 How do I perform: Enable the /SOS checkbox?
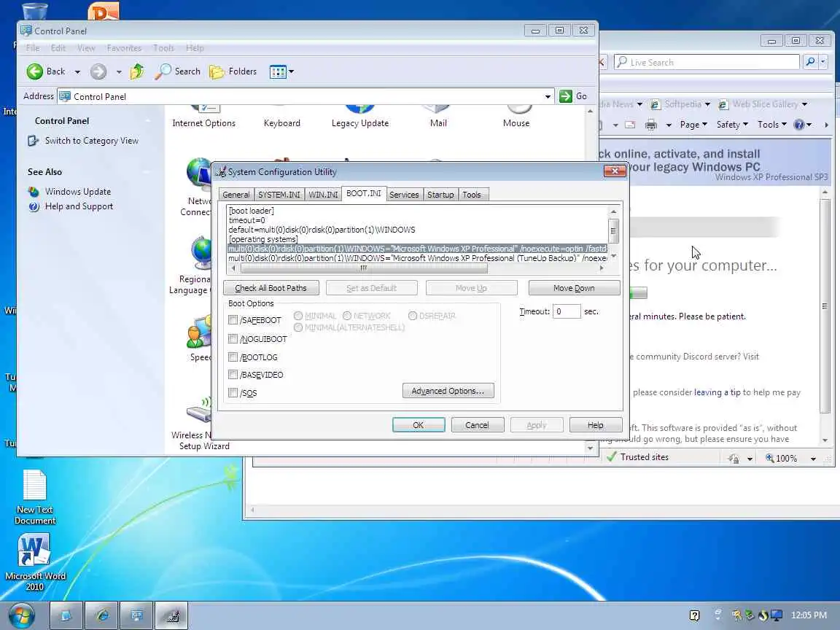[233, 393]
